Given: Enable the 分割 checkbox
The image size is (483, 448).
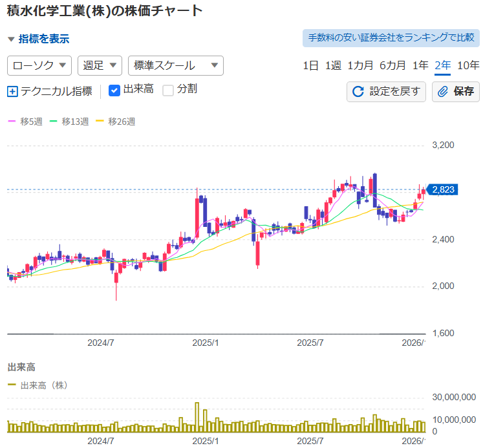Looking at the screenshot, I should point(168,91).
